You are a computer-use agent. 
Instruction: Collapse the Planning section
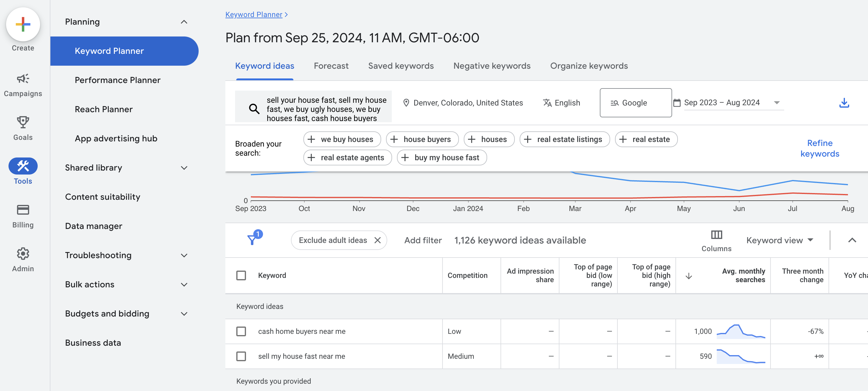point(184,22)
